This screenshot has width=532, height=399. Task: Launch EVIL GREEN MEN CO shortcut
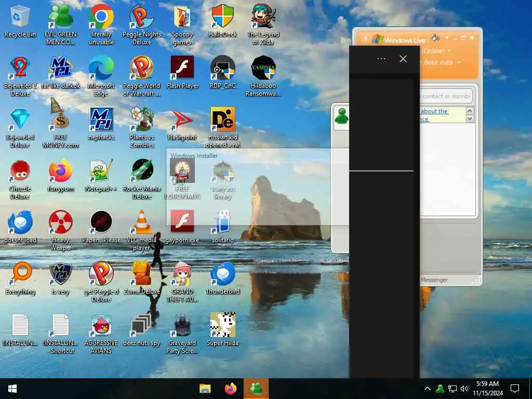pyautogui.click(x=60, y=24)
